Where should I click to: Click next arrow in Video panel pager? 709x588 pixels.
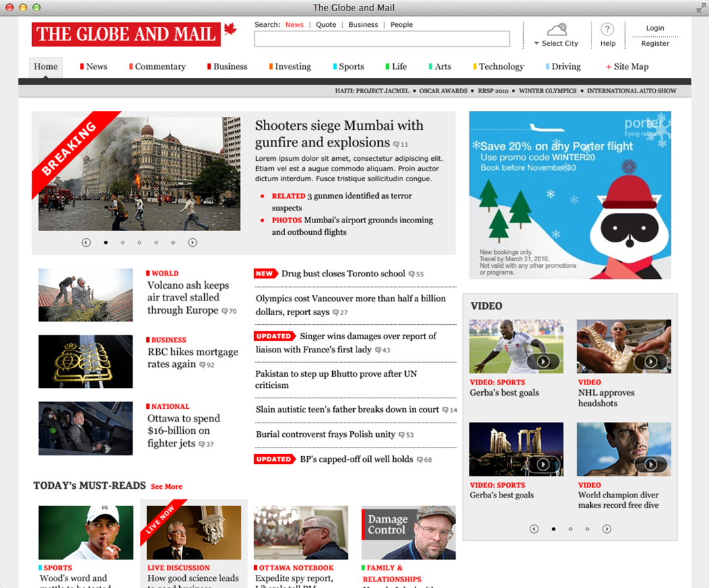pos(607,529)
